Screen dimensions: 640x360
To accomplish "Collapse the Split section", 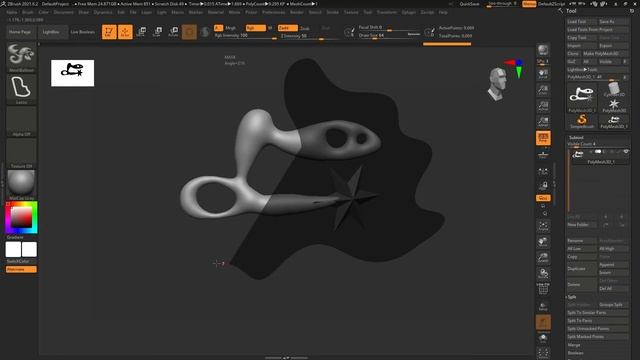I will pos(572,297).
